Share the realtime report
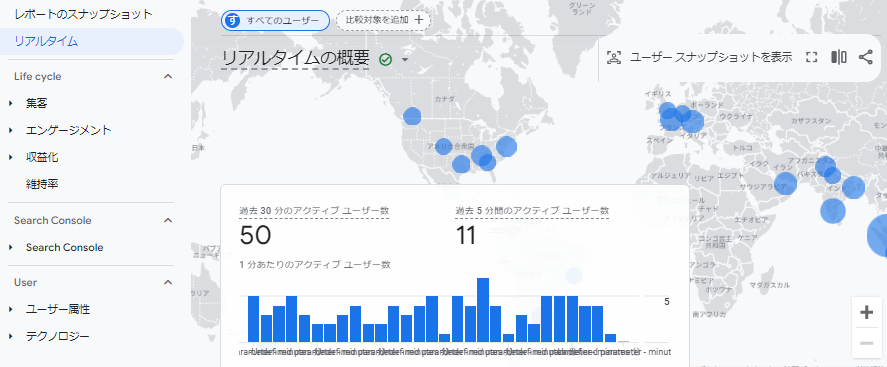The image size is (887, 367). 866,57
